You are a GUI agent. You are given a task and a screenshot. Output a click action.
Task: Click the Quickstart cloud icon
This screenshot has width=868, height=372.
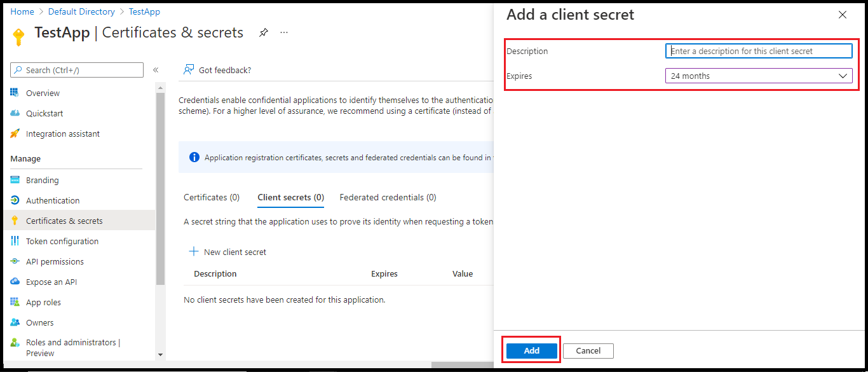[15, 113]
